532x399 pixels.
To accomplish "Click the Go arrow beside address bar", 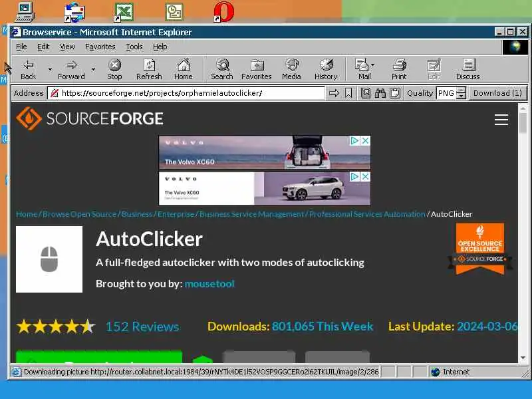I will (x=334, y=93).
